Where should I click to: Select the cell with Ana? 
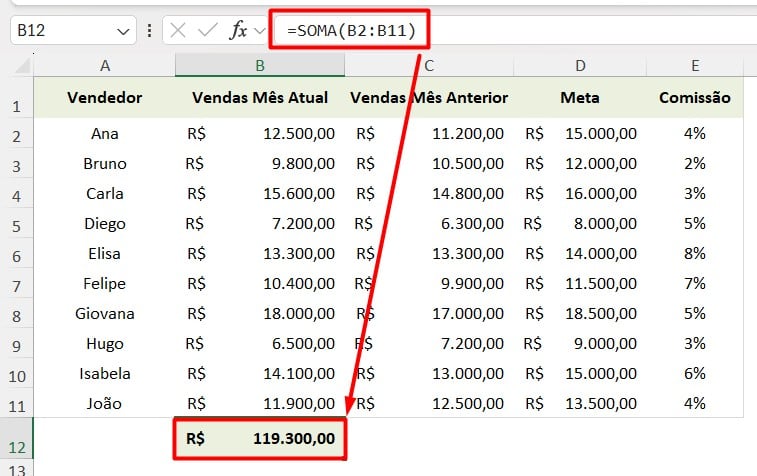[105, 133]
